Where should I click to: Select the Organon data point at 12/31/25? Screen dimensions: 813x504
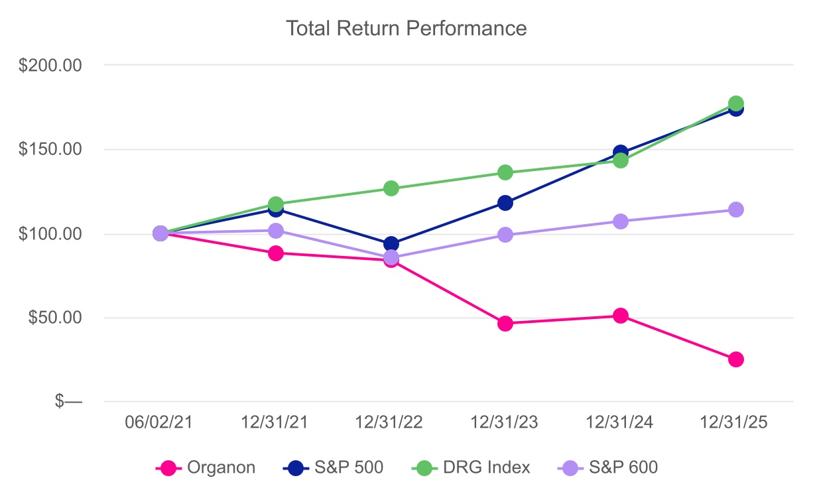click(x=735, y=359)
